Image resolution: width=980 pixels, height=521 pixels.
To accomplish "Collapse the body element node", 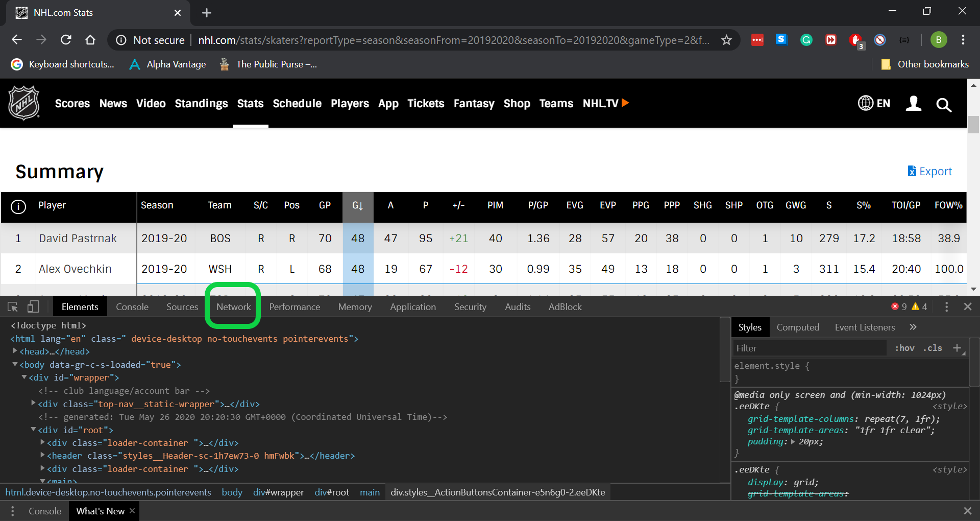I will [x=15, y=364].
